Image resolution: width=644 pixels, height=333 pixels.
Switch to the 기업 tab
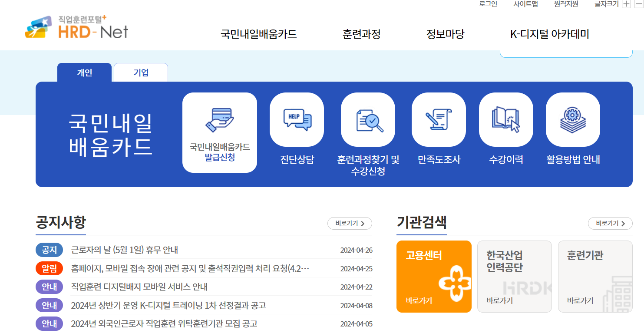(141, 73)
